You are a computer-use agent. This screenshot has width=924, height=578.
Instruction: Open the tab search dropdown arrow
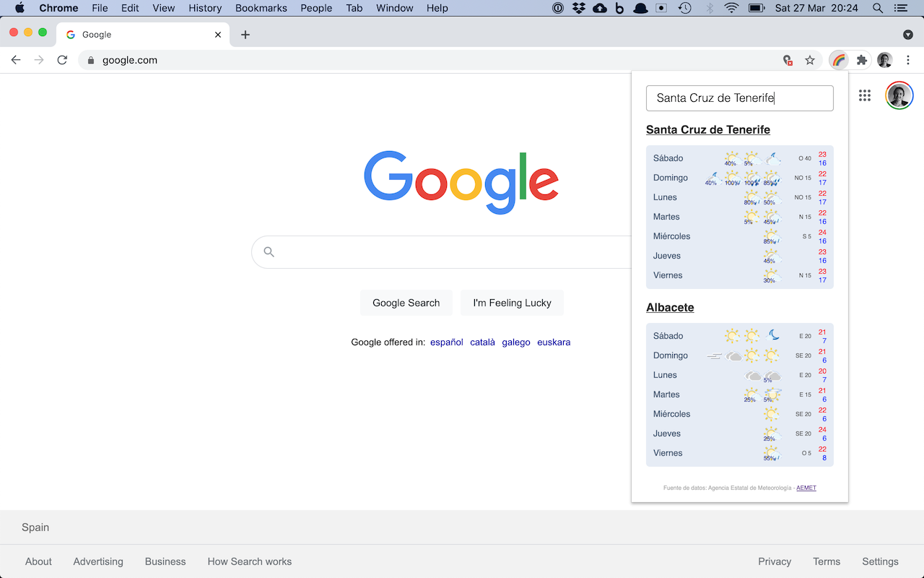908,35
